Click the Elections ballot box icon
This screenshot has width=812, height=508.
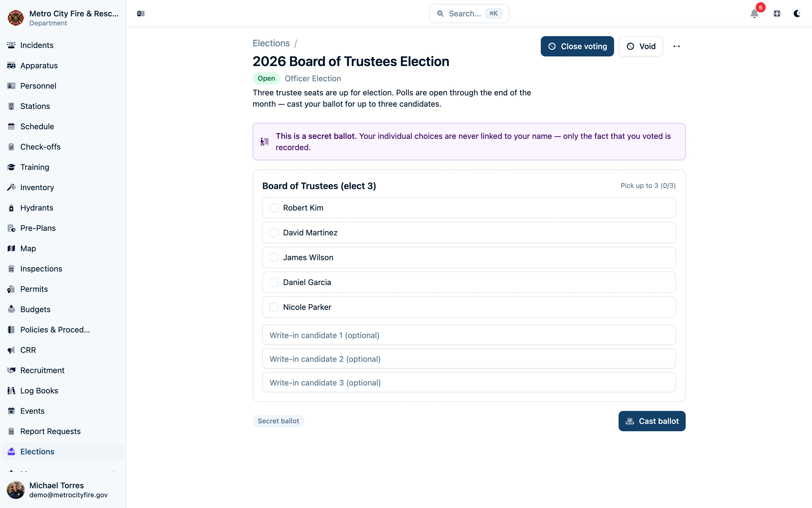[11, 452]
